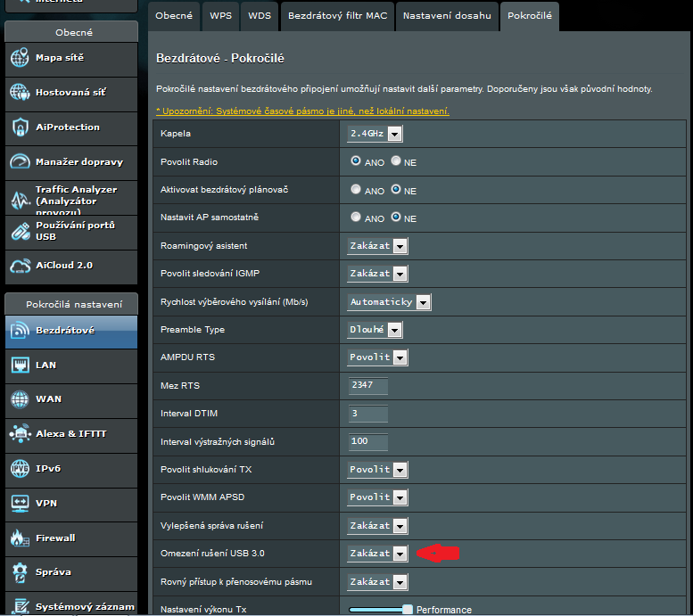693x616 pixels.
Task: Click the Mapa sítě globe icon
Action: [20, 58]
